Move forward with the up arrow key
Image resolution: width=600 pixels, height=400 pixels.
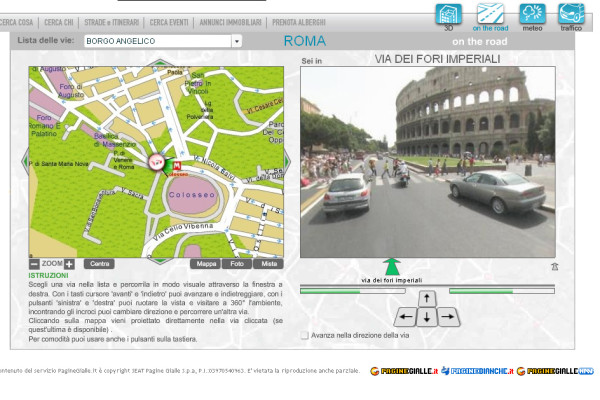coord(427,299)
